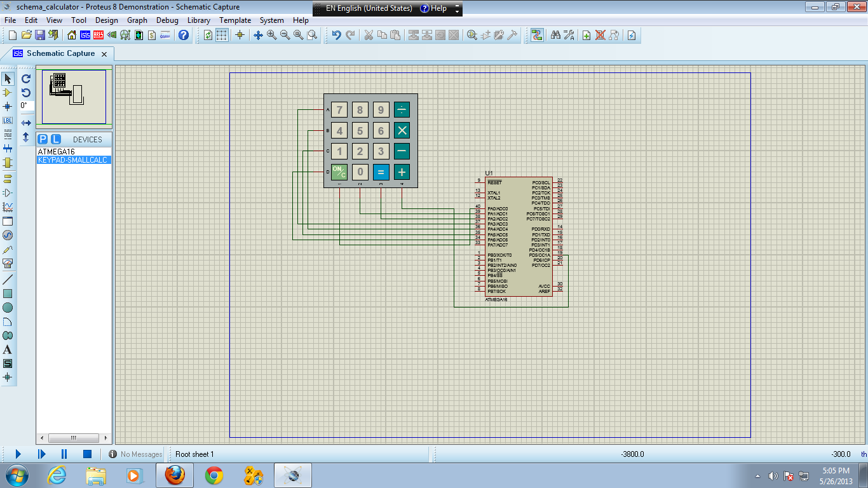Toggle the wire autorouter toolbar button
Viewport: 868px width, 488px height.
pos(537,35)
